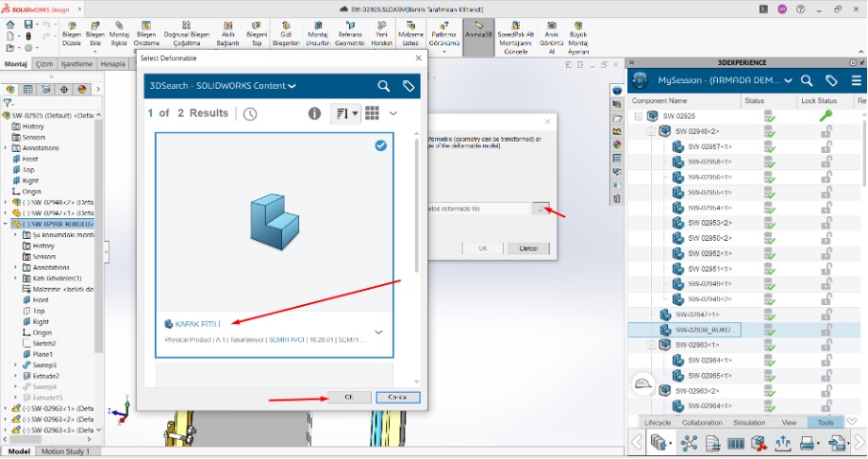This screenshot has height=459, width=868.
Task: Open the 3DSearch - SOLIDWORKS Content dropdown
Action: 223,86
